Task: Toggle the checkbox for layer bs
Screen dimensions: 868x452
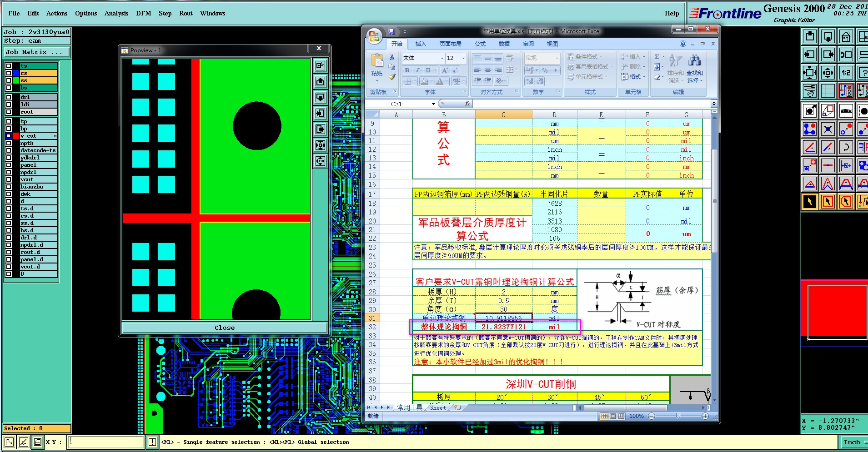Action: [x=9, y=88]
